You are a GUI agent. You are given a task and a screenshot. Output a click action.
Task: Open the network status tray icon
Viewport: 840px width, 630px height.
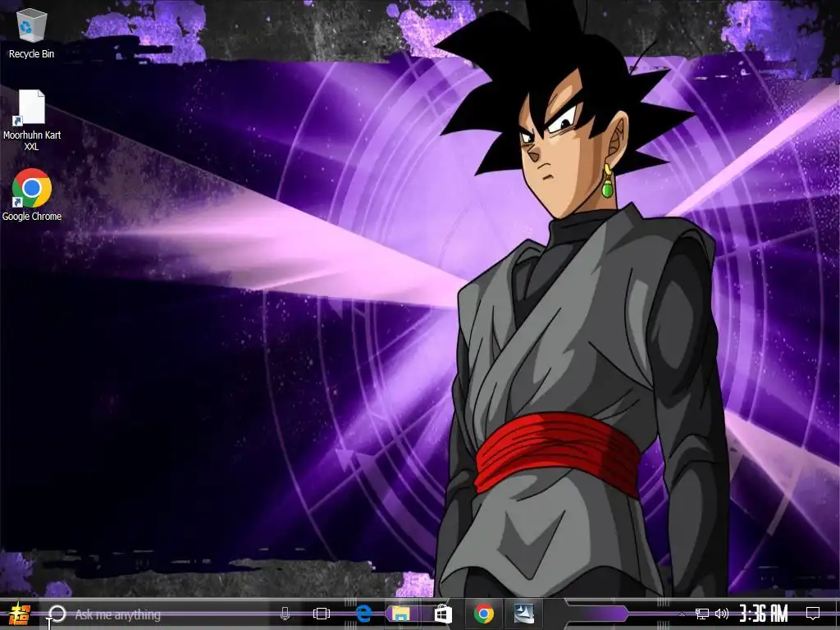pos(701,614)
